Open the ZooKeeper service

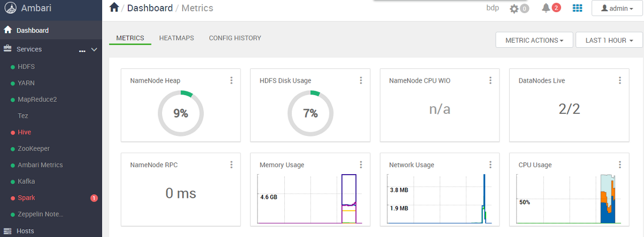[x=34, y=149]
